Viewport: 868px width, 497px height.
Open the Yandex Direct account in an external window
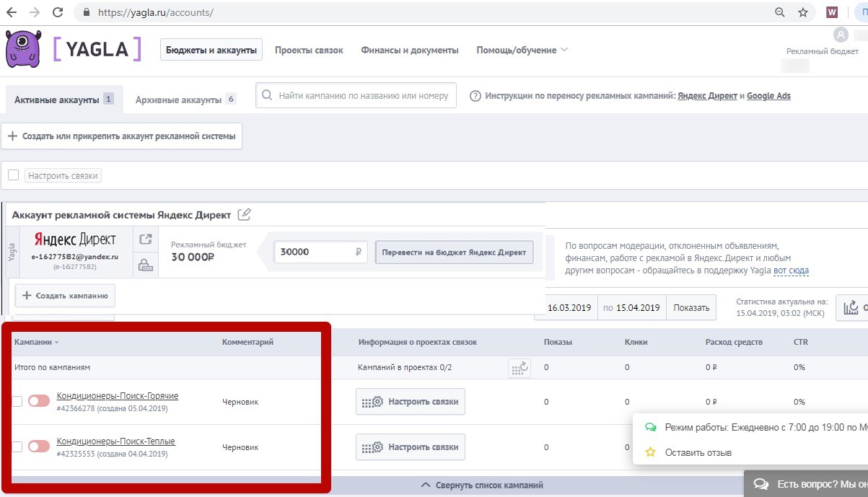point(146,239)
